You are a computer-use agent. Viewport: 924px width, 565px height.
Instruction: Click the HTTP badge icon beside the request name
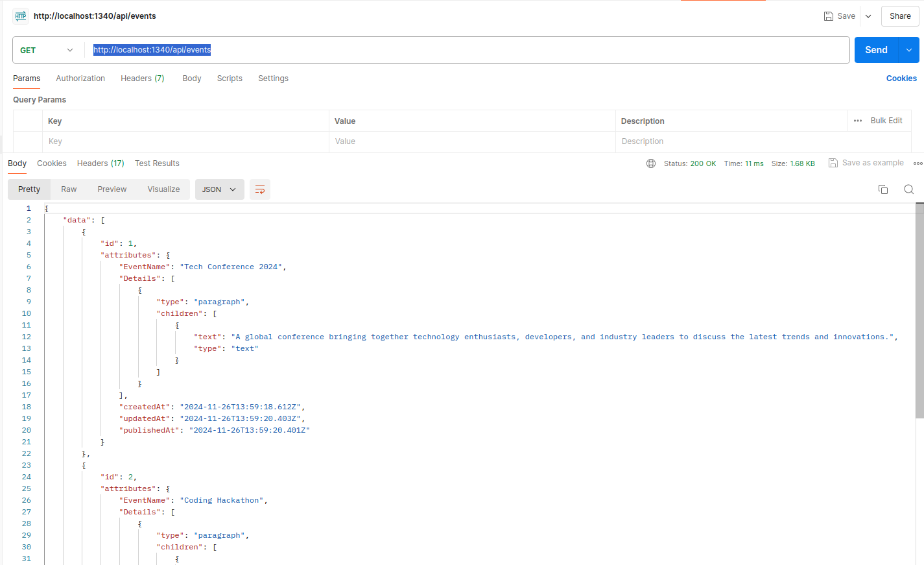tap(19, 16)
